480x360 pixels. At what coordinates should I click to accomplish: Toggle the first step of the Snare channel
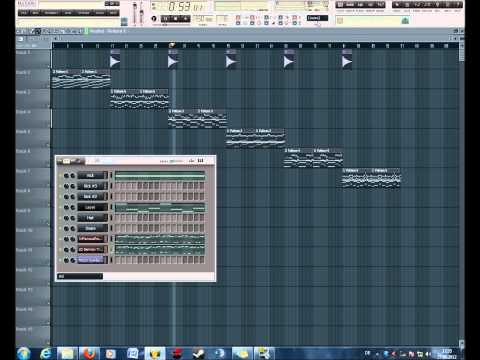pyautogui.click(x=117, y=228)
